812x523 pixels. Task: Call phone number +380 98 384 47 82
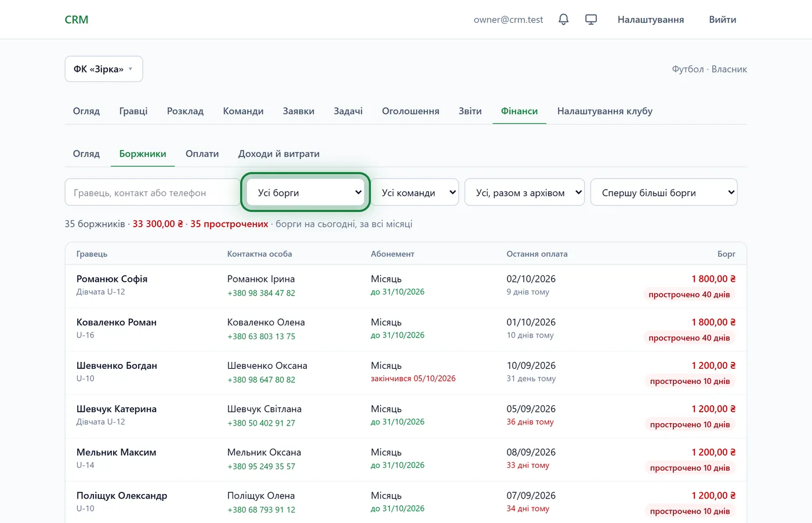261,293
